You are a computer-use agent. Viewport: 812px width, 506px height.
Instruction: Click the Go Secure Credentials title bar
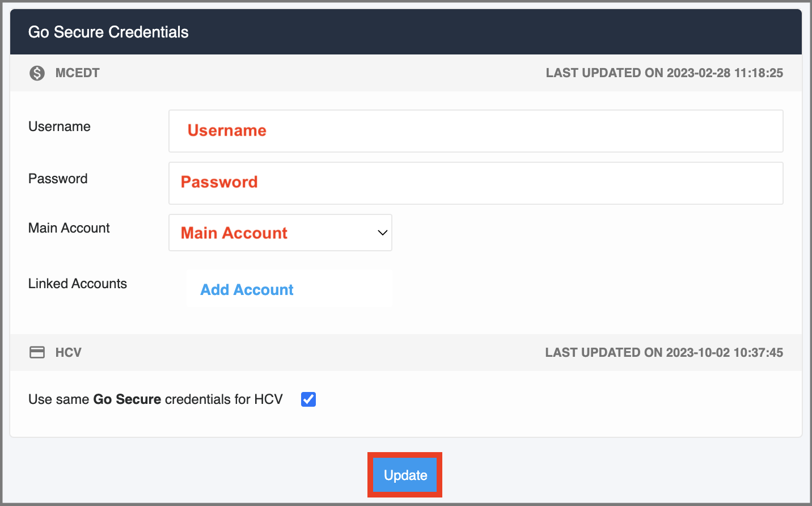406,32
